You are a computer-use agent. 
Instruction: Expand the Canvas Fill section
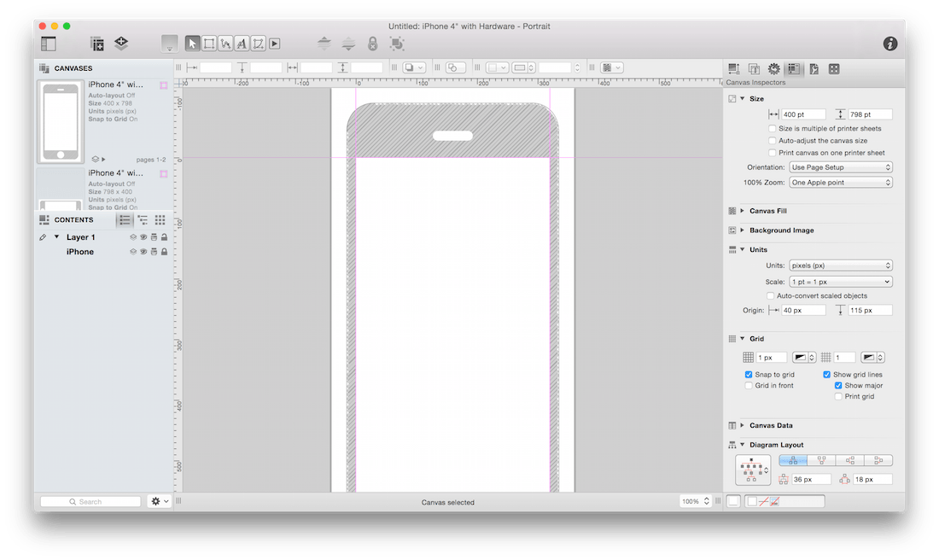tap(743, 211)
